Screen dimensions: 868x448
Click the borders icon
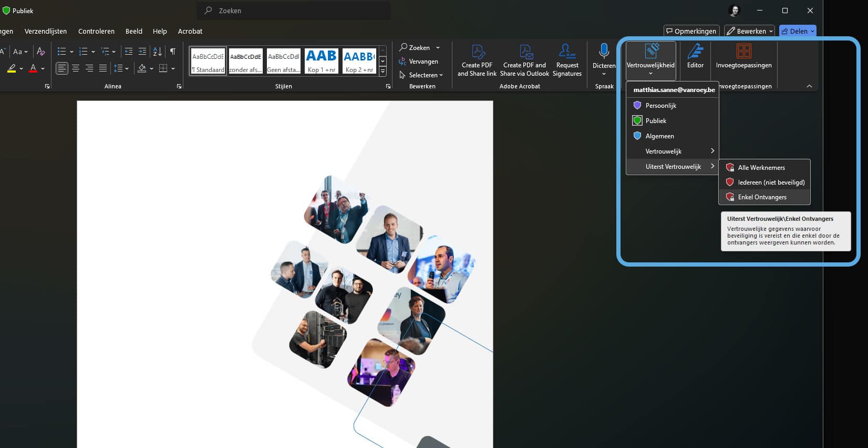point(163,68)
